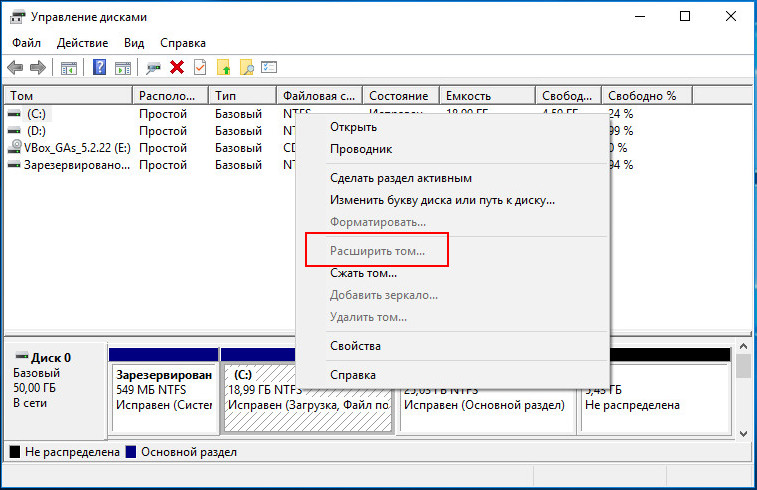Sort by the Том column header

68,96
